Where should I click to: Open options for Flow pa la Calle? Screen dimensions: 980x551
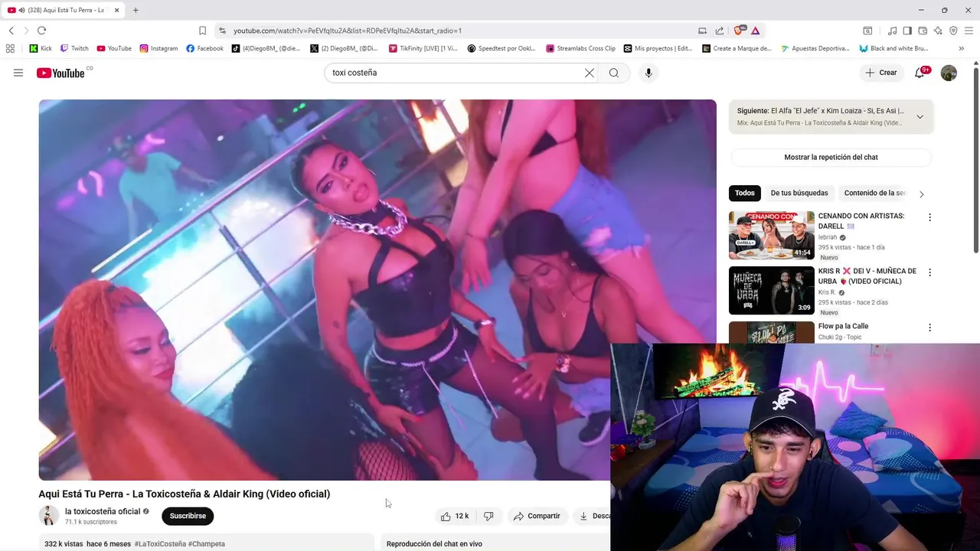[929, 328]
